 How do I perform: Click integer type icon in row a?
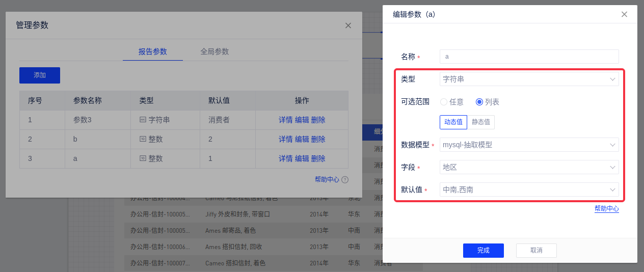tap(143, 158)
